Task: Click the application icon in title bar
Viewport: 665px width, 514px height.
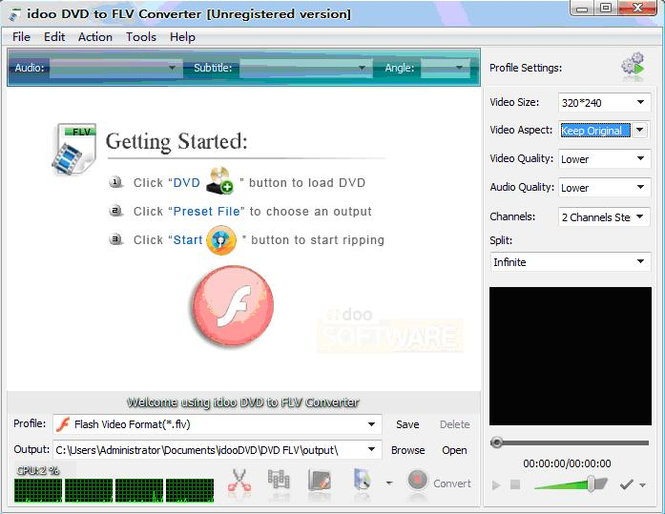Action: [x=15, y=14]
